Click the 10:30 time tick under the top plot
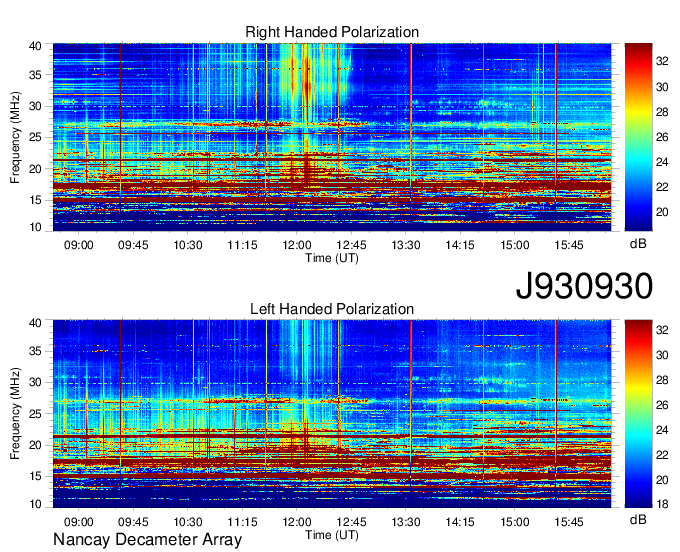The height and width of the screenshot is (552, 680). (188, 245)
